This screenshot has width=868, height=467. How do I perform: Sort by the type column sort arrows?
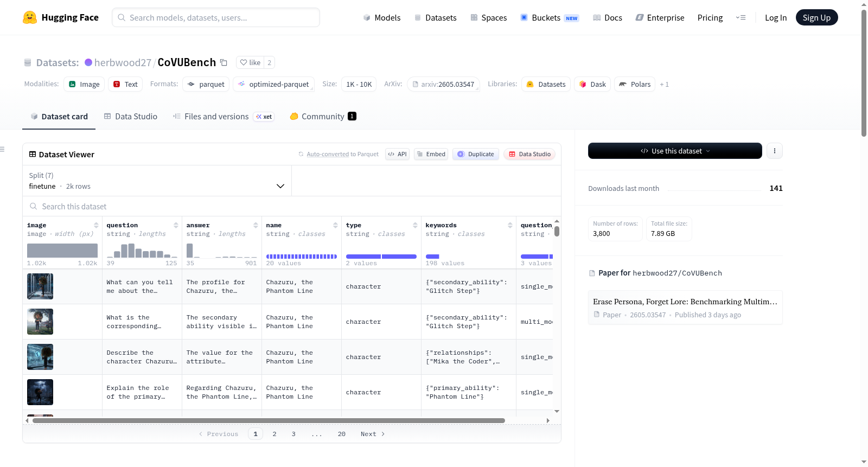pyautogui.click(x=415, y=225)
